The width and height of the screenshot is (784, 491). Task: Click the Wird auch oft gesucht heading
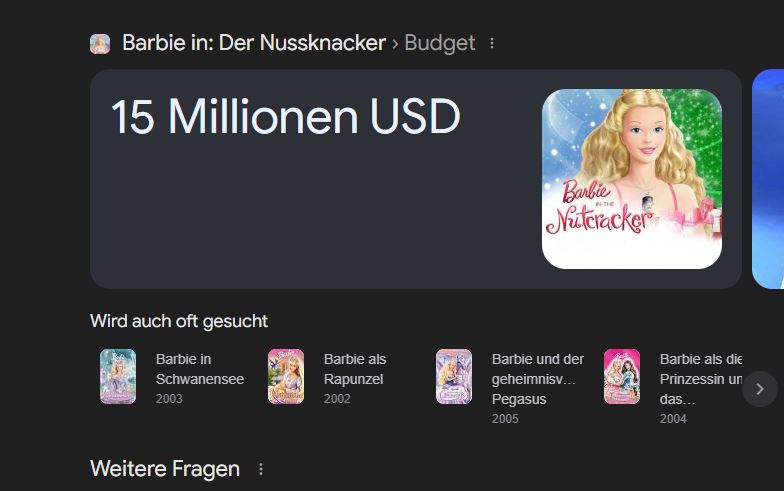tap(179, 321)
